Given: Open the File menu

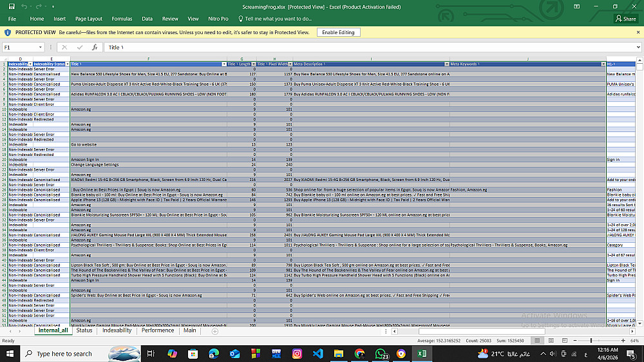Looking at the screenshot, I should tap(12, 19).
